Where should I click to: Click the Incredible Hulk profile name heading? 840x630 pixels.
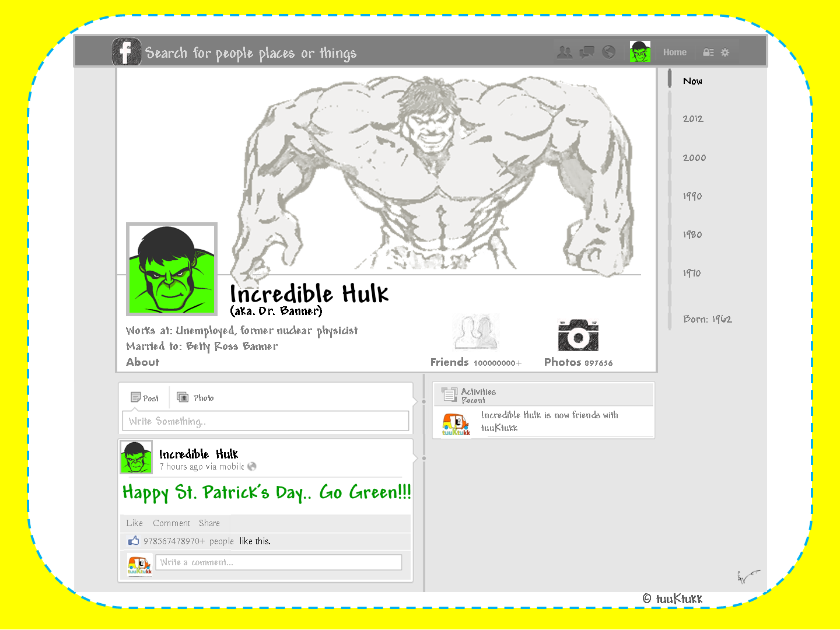click(309, 293)
